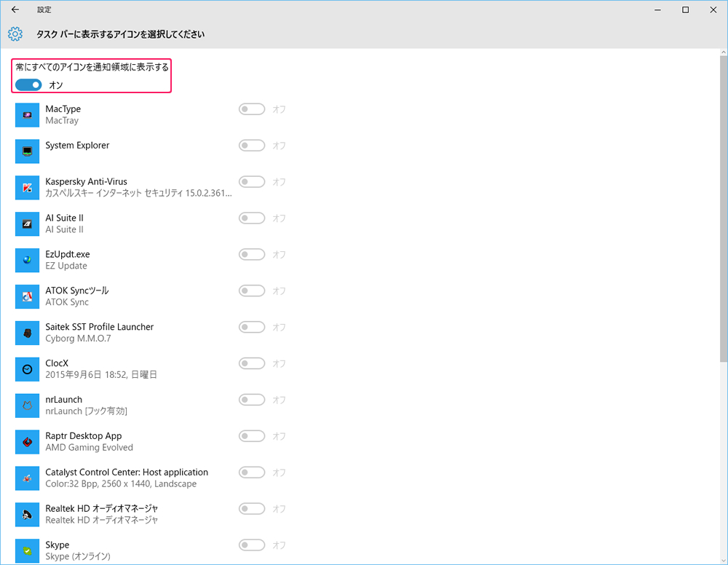Click the vertical scrollbar thumb
The height and width of the screenshot is (565, 728).
coord(724,209)
